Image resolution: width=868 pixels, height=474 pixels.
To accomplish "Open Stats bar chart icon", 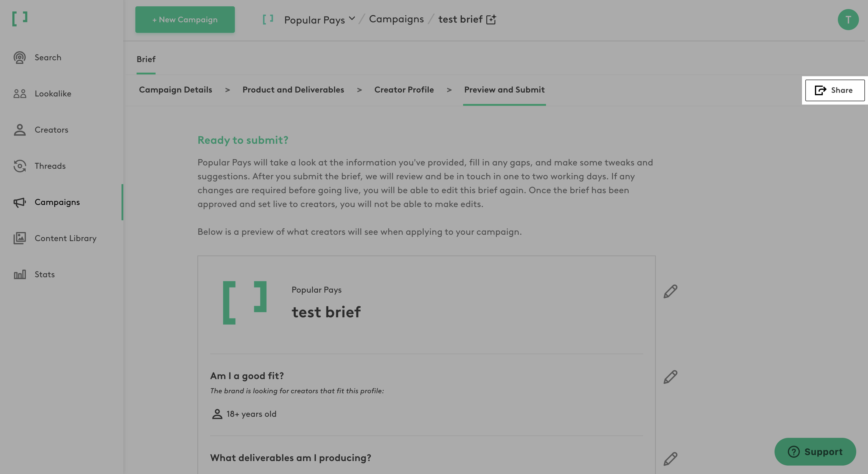I will [20, 275].
